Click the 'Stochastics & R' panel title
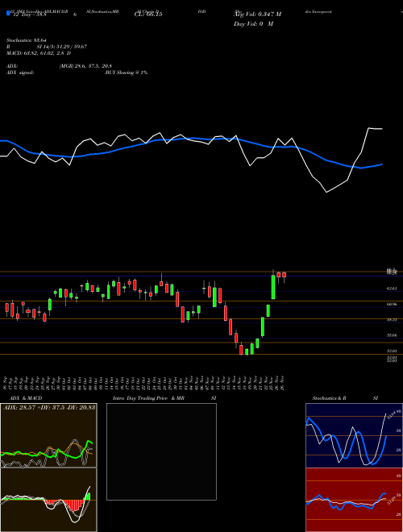The image size is (403, 532). click(330, 398)
